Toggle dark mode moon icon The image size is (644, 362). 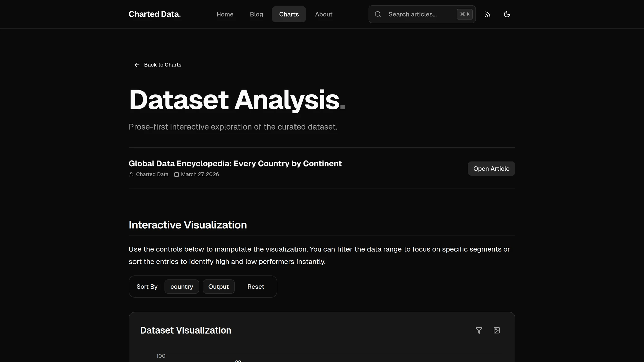[507, 14]
